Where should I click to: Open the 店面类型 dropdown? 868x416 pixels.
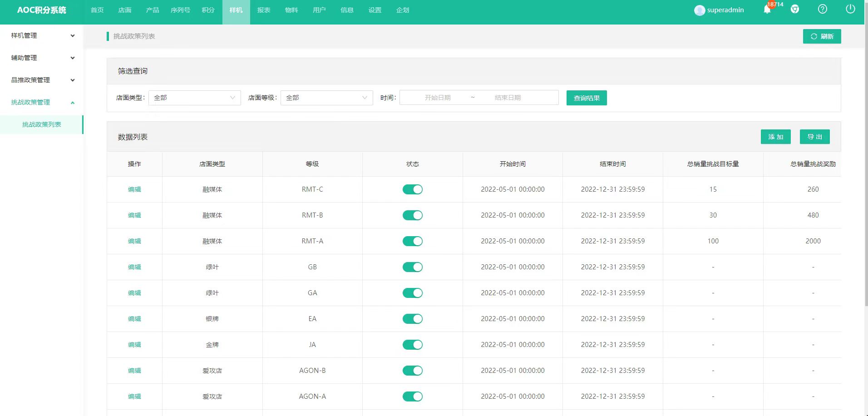click(x=195, y=98)
